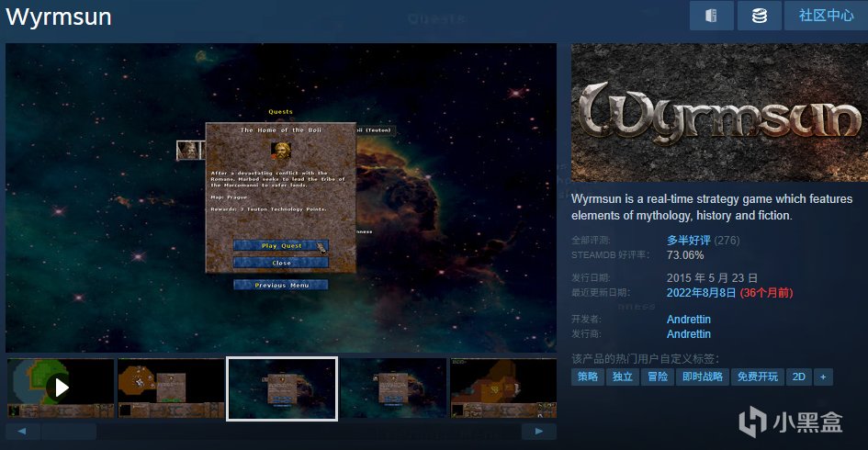Open publisher Andrettin link
868x450 pixels.
pyautogui.click(x=689, y=334)
